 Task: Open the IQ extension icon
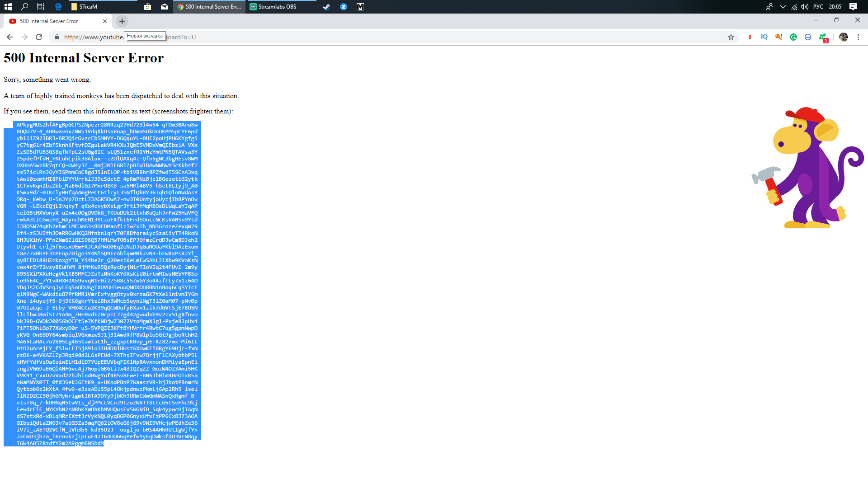tap(764, 37)
